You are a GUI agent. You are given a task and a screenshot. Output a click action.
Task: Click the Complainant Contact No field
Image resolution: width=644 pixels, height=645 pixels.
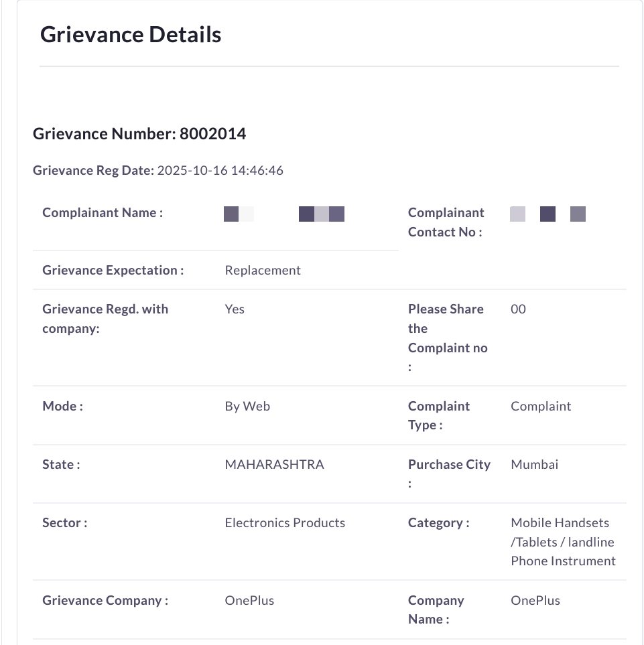[446, 222]
